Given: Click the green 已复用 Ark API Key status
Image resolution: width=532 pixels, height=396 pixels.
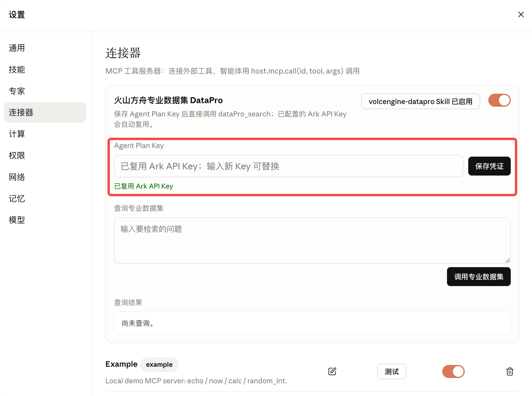Looking at the screenshot, I should [x=143, y=186].
